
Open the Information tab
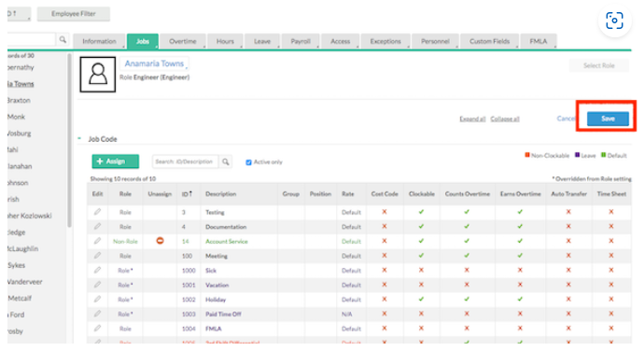99,41
